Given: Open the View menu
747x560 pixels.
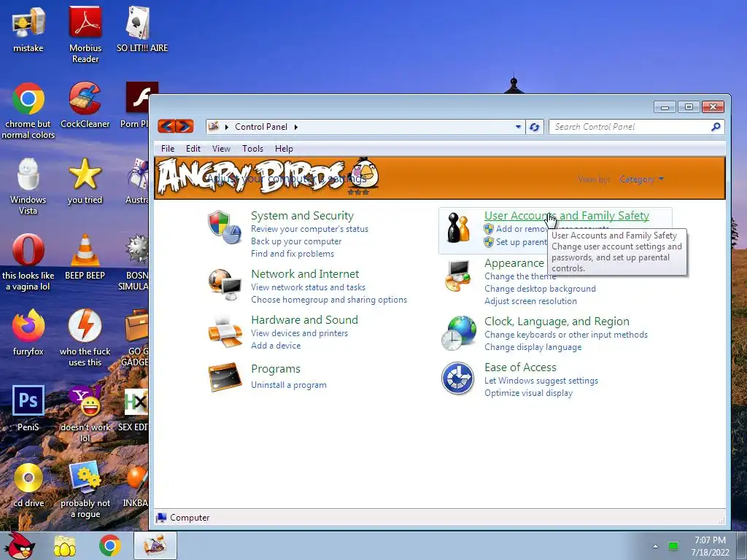Looking at the screenshot, I should point(221,149).
